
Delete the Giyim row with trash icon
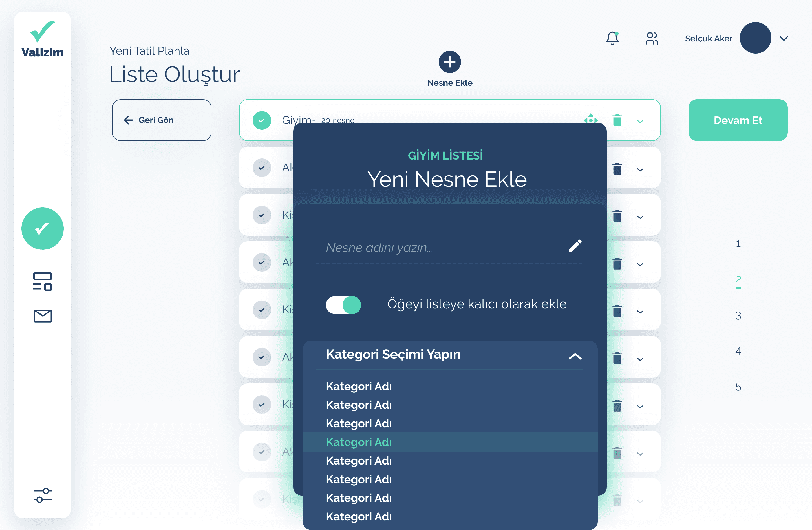click(617, 120)
